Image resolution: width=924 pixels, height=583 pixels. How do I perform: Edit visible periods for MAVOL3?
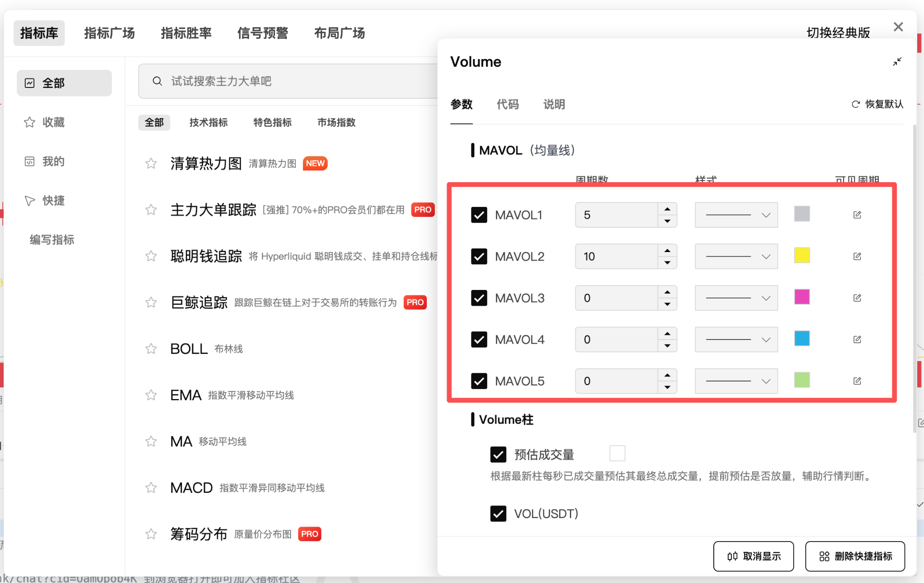857,298
